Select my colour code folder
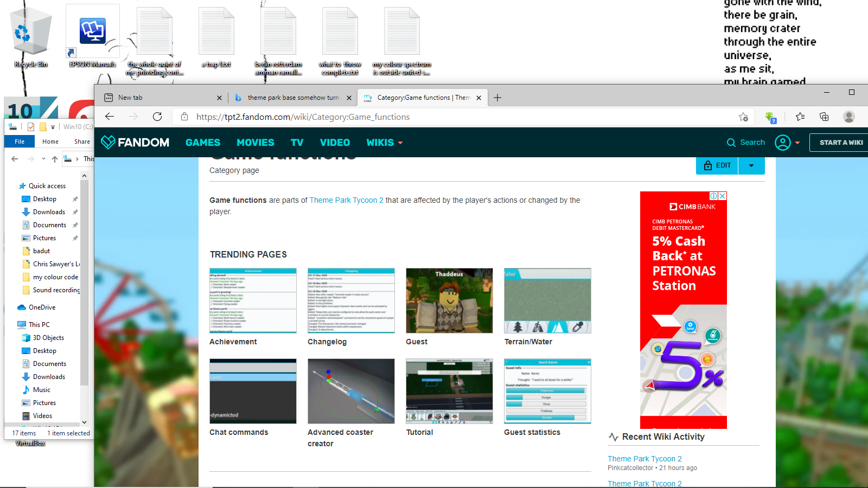This screenshot has height=488, width=868. [55, 277]
